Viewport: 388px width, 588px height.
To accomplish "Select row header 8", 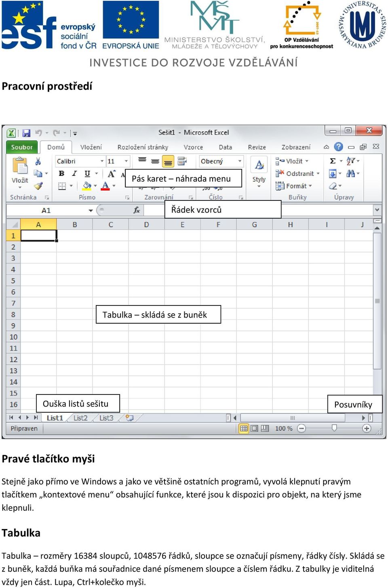I will click(13, 314).
